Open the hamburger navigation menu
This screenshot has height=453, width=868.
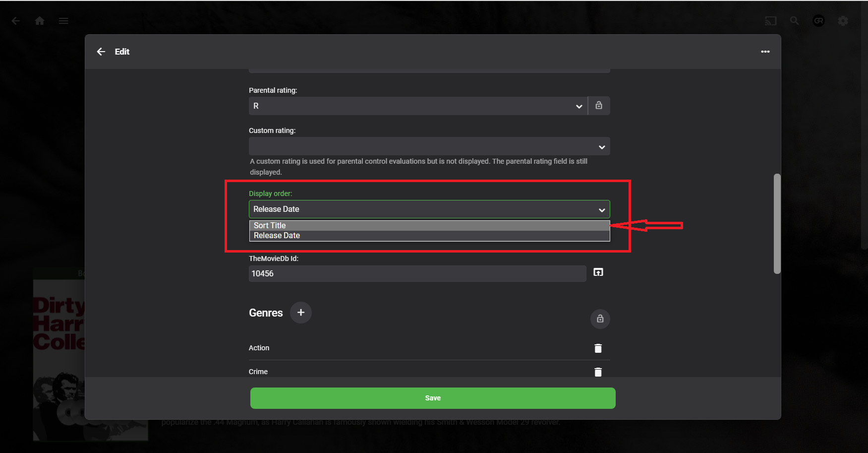[63, 21]
